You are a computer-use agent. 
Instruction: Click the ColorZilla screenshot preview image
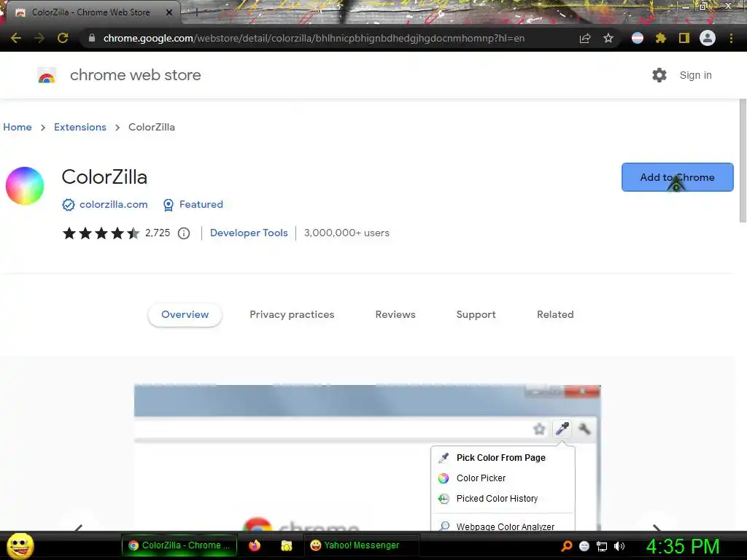point(368,457)
